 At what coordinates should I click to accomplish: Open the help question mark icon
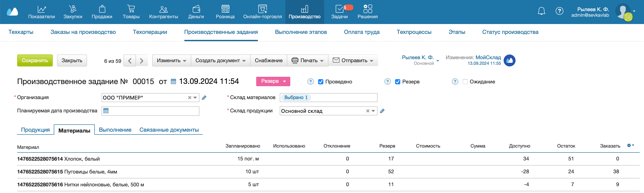[x=559, y=11]
